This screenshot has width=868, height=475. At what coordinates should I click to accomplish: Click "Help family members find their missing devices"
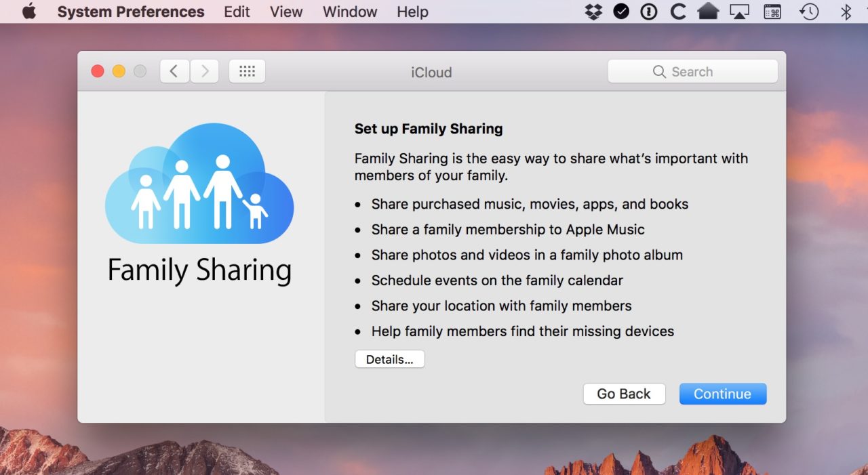[523, 331]
